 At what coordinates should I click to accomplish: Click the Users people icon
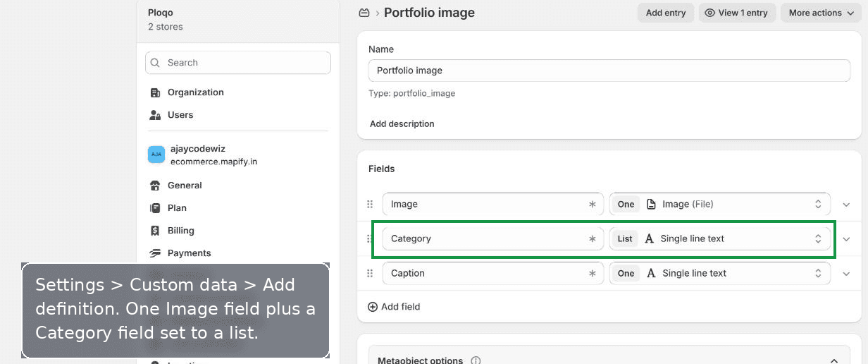pyautogui.click(x=156, y=115)
